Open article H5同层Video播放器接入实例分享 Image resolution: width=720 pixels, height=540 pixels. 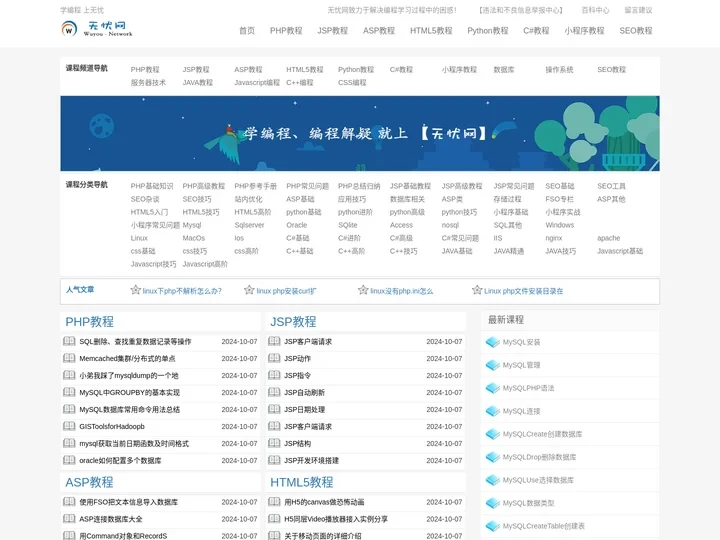tap(336, 519)
